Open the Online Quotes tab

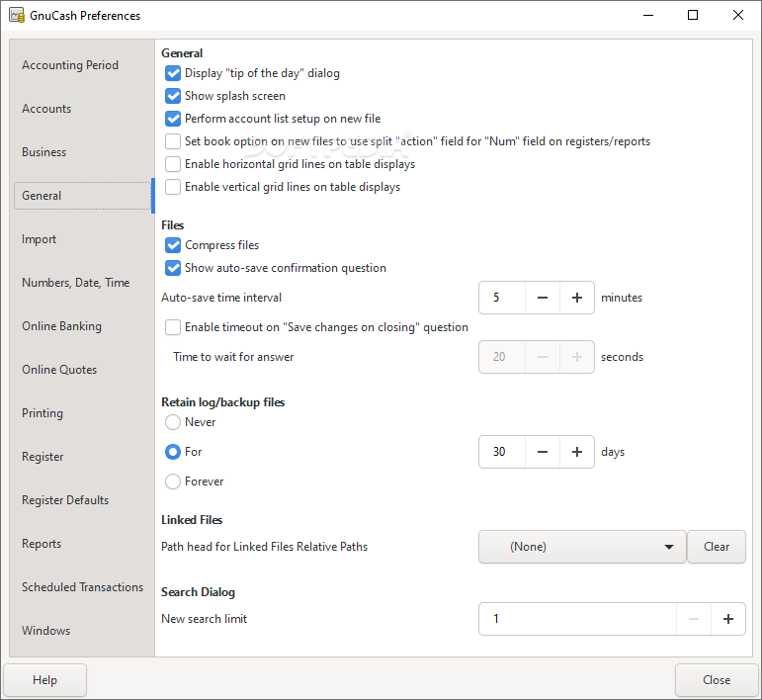(x=82, y=370)
